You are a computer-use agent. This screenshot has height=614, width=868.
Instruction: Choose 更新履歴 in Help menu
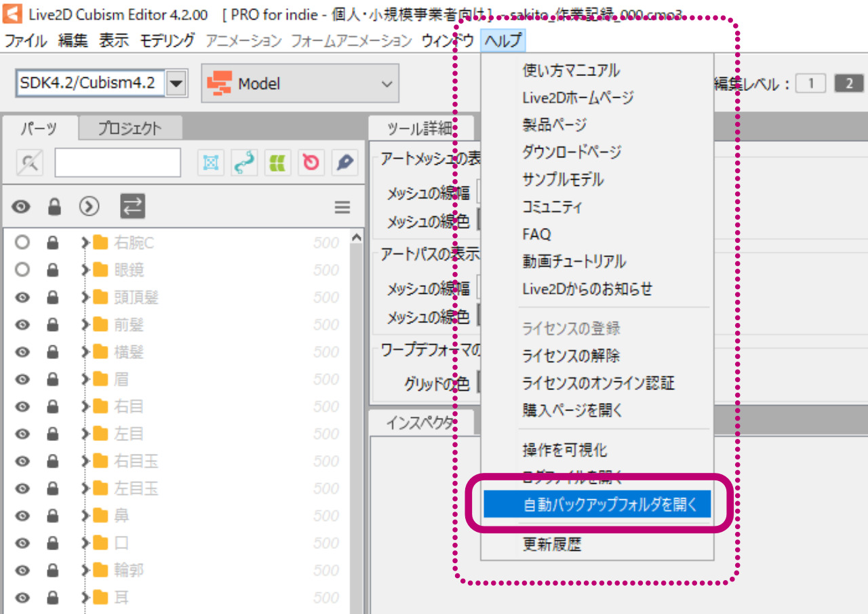coord(597,544)
